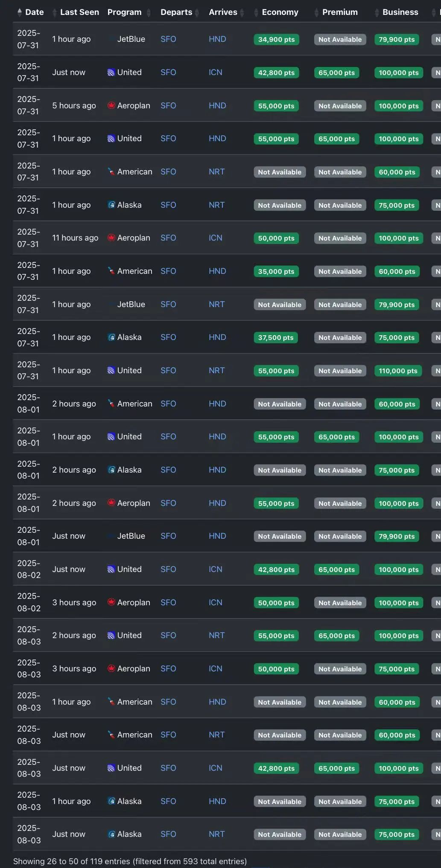Click the United logo in the 2025-08-01 row
The image size is (441, 868).
111,437
